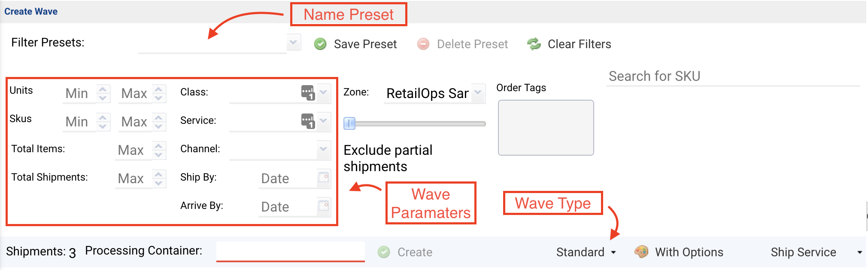Click the red Delete Preset icon
This screenshot has width=868, height=270.
pos(423,44)
